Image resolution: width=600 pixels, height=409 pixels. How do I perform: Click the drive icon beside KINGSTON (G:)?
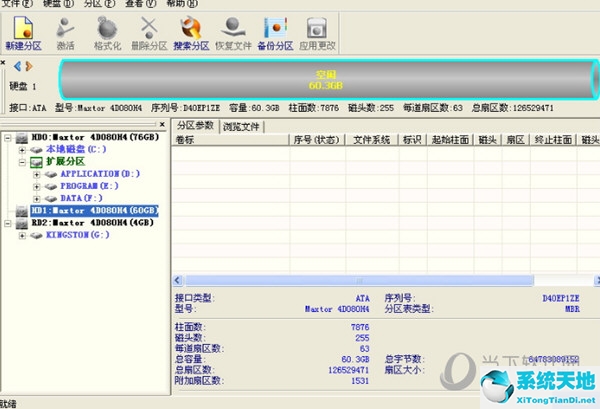click(36, 235)
